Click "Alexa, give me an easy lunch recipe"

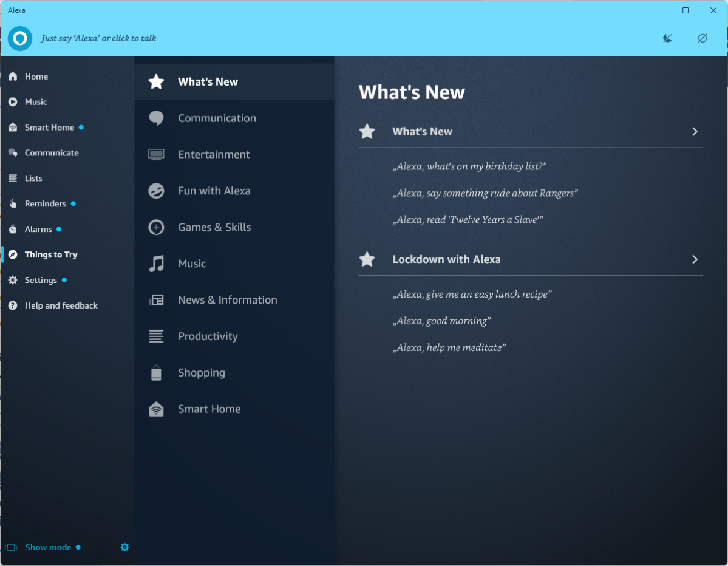pyautogui.click(x=472, y=295)
